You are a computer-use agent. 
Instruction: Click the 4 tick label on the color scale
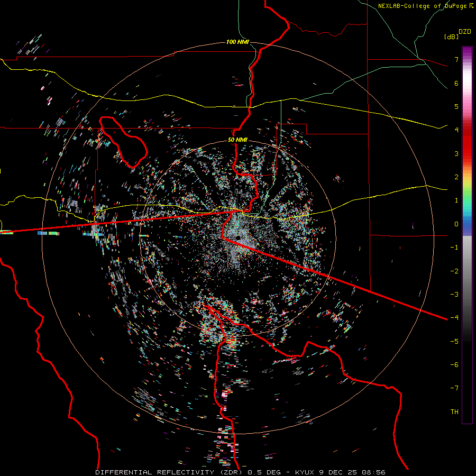click(456, 130)
